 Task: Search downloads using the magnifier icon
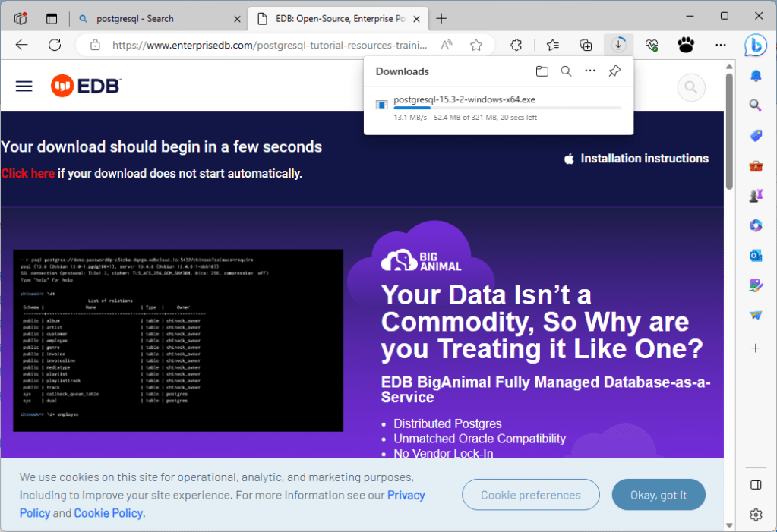click(566, 71)
